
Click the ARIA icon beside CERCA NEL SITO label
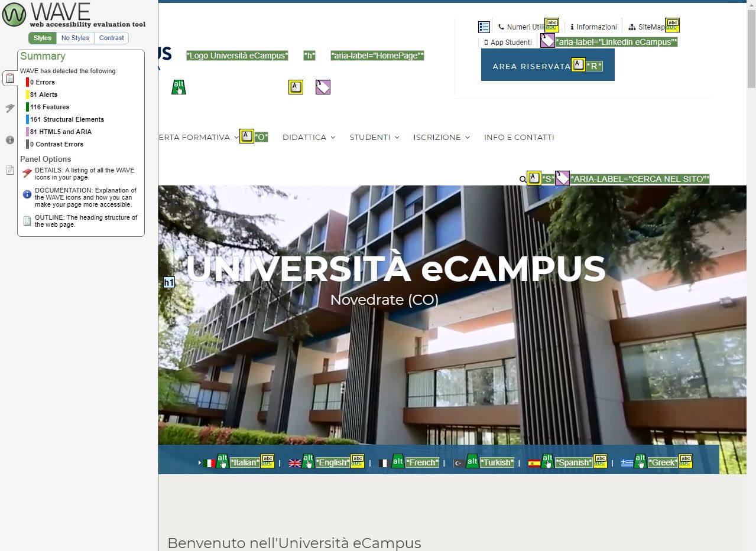(x=562, y=178)
